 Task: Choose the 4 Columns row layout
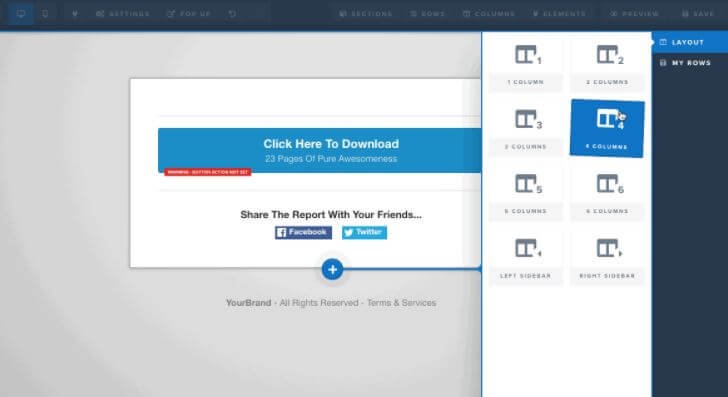(x=607, y=129)
